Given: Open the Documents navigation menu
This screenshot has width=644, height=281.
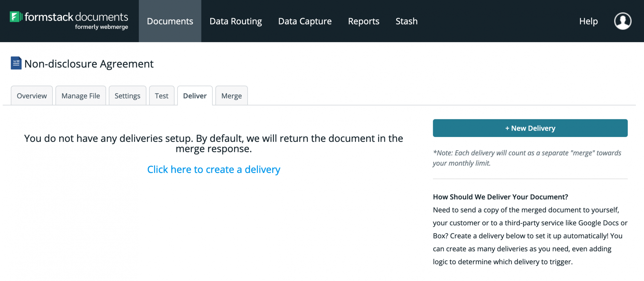Looking at the screenshot, I should [x=170, y=21].
